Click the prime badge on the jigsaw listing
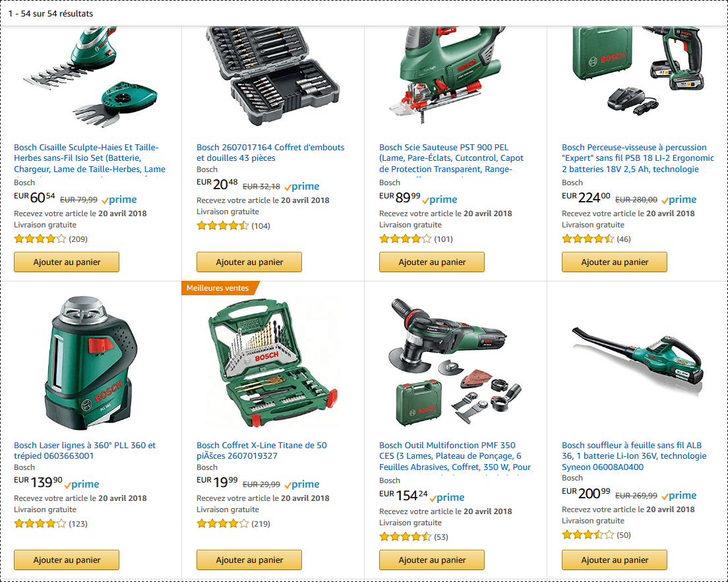728x582 pixels. point(440,200)
